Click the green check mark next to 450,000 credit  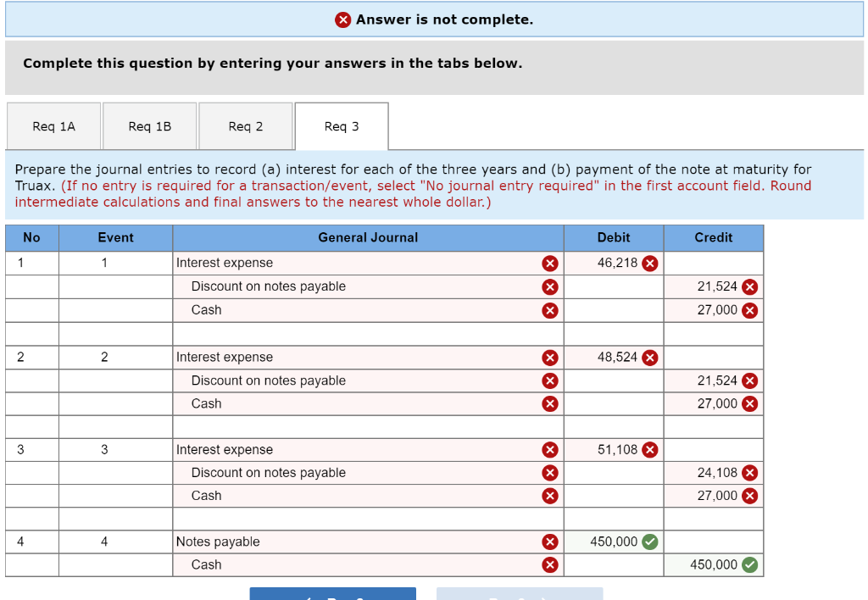tap(749, 565)
